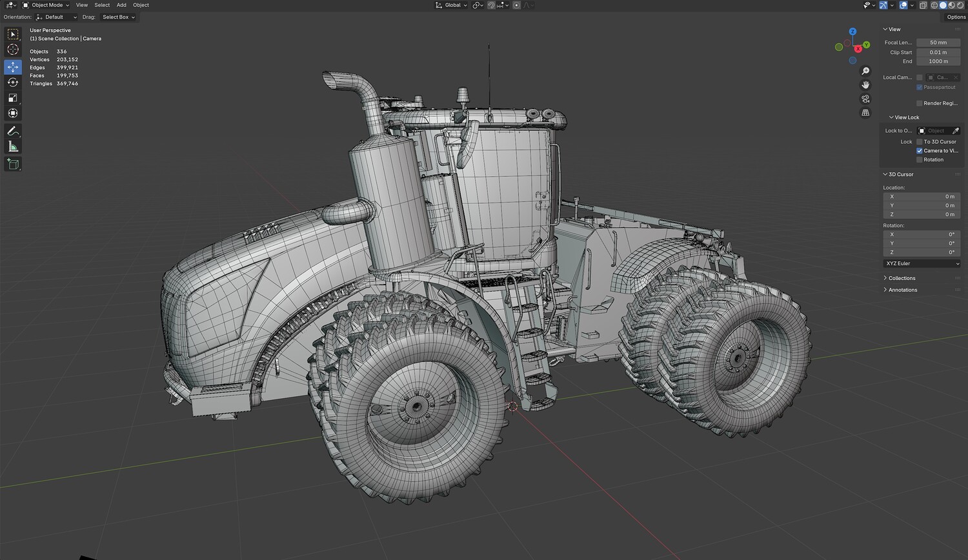Open the Object Mode dropdown

(46, 5)
